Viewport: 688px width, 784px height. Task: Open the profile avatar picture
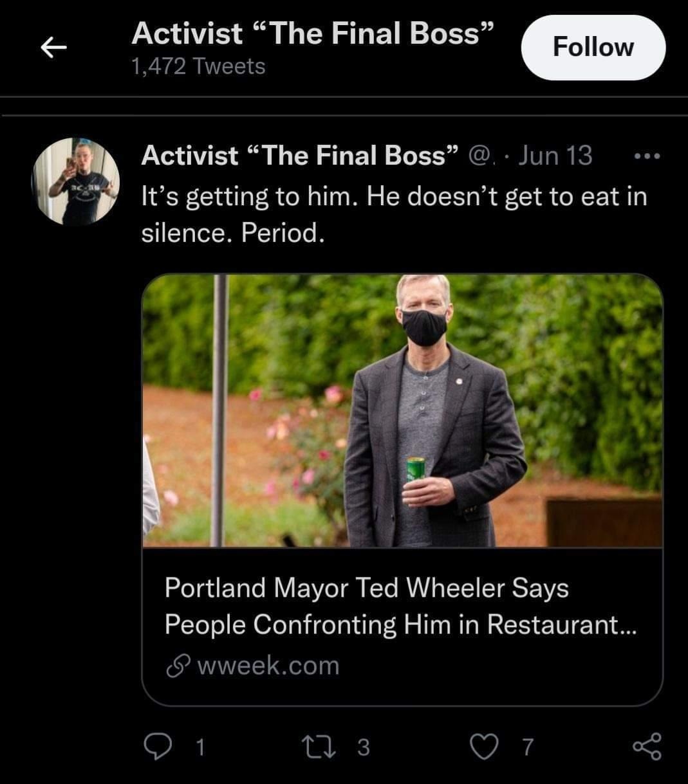pyautogui.click(x=75, y=181)
